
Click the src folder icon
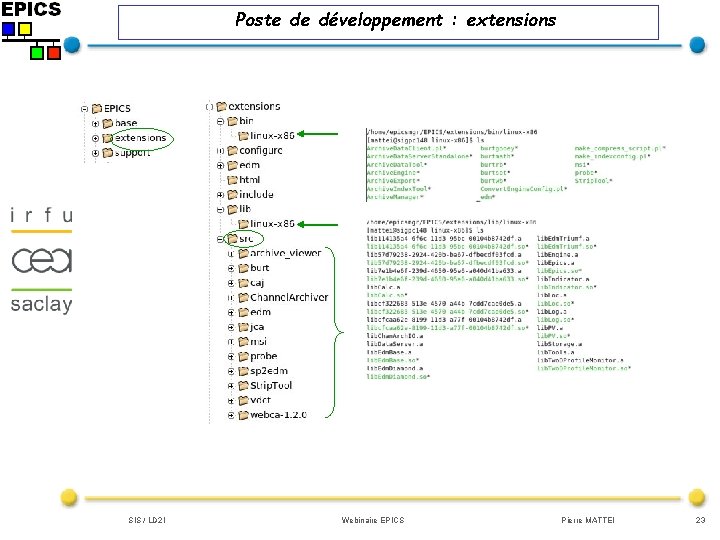tap(232, 239)
